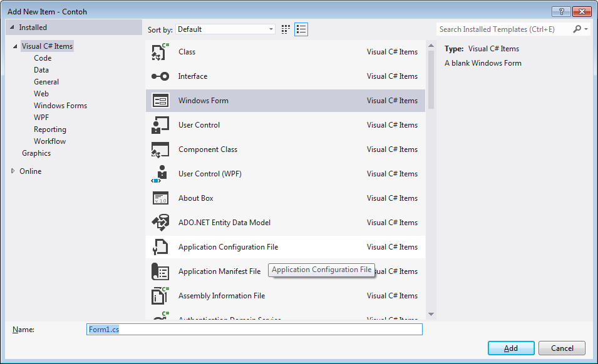Select the Assembly Information File icon

coord(160,296)
